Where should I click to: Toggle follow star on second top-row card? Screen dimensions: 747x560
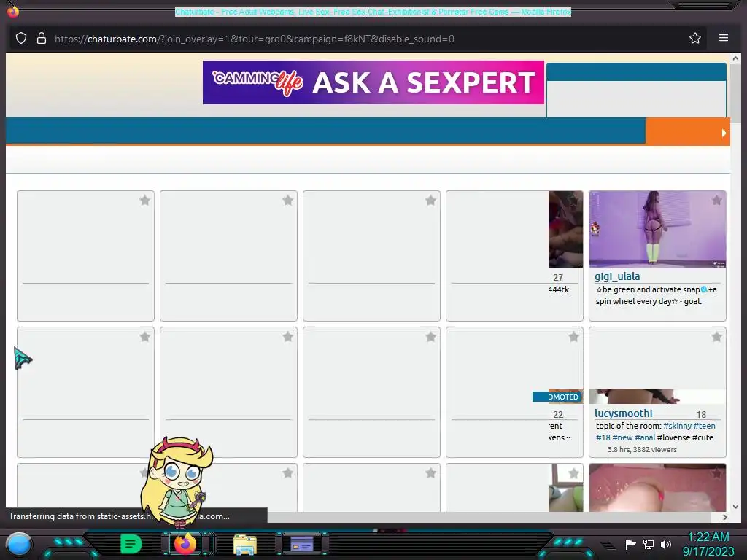(x=287, y=201)
